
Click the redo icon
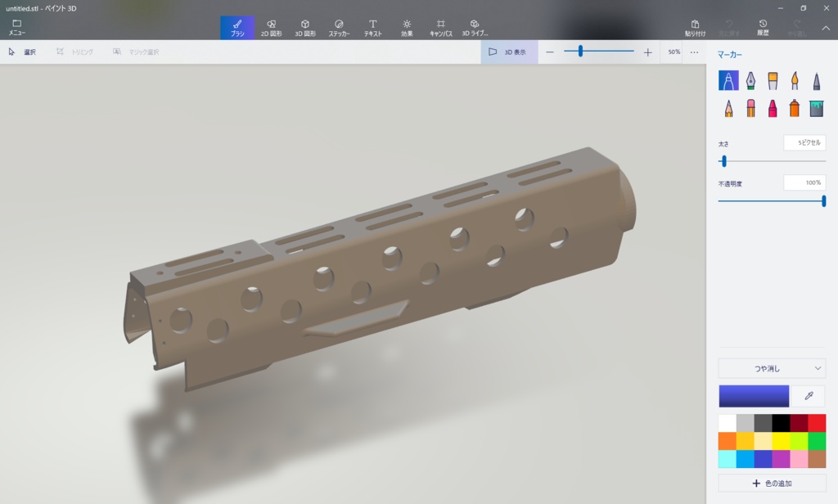[797, 27]
